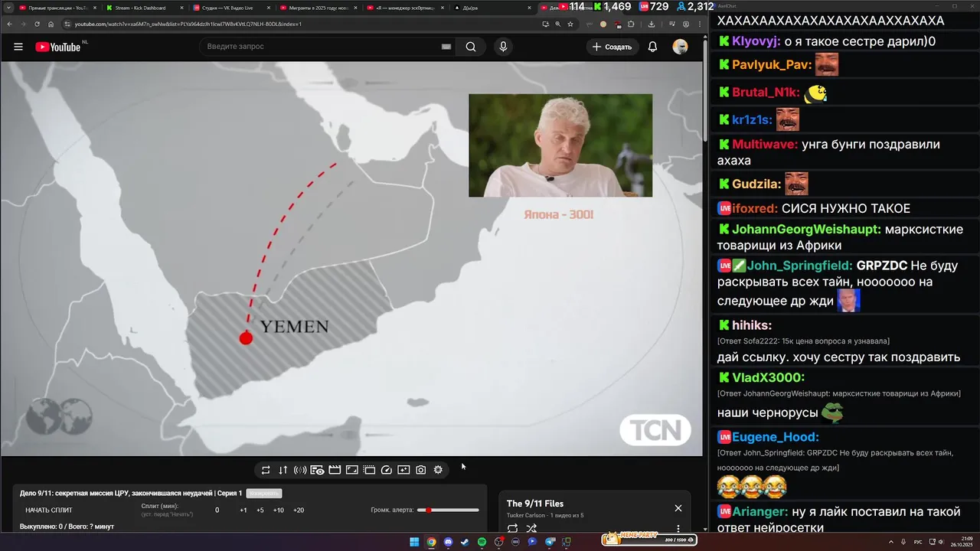Image resolution: width=980 pixels, height=551 pixels.
Task: Open Windows Start menu
Action: (414, 542)
